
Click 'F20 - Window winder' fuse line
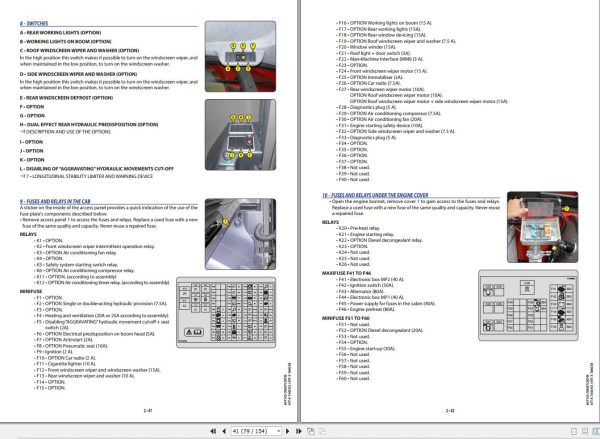(366, 47)
